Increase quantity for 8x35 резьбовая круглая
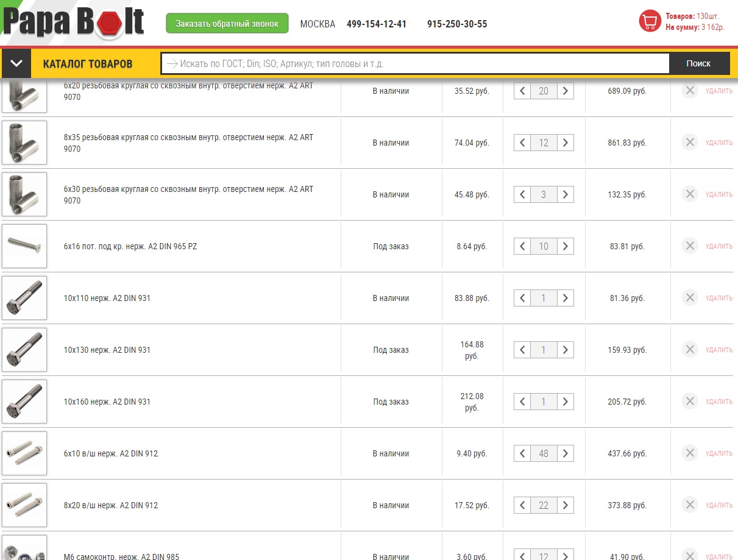Viewport: 738px width, 560px height. 566,143
